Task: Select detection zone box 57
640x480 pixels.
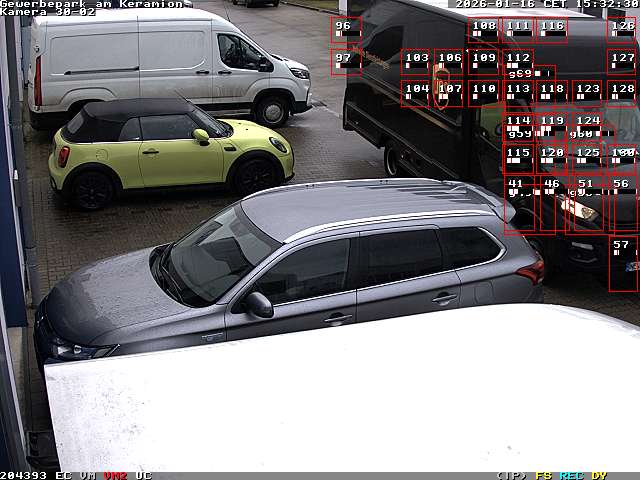Action: tap(622, 263)
